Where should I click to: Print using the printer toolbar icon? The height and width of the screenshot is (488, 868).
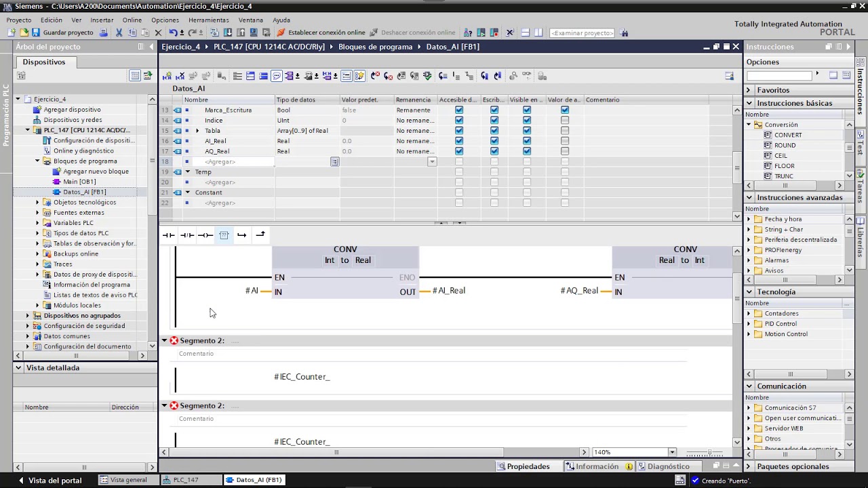[x=104, y=33]
